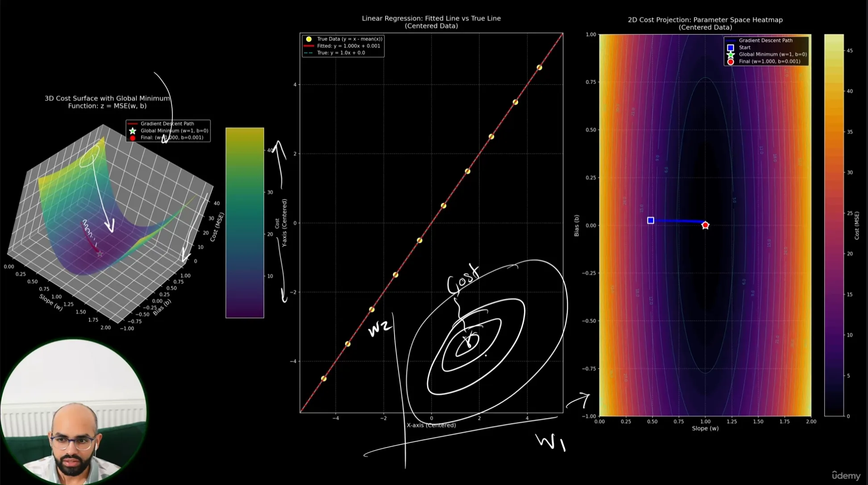Click the lowest yellow data point on the regression line
The width and height of the screenshot is (868, 485).
tap(324, 379)
